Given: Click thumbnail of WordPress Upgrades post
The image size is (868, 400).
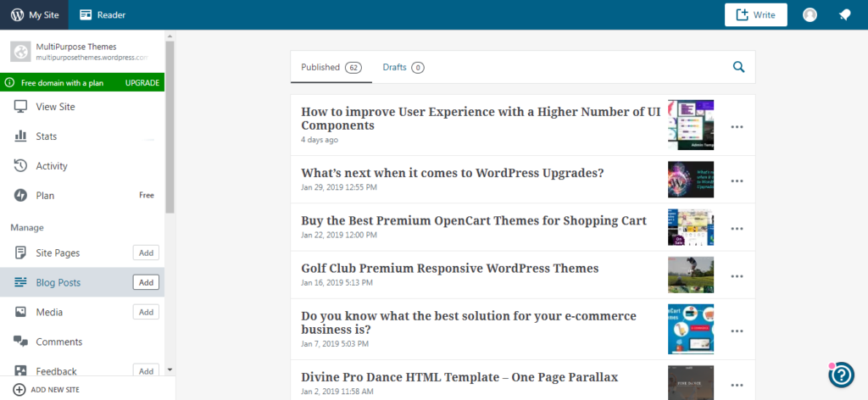Looking at the screenshot, I should click(x=691, y=180).
